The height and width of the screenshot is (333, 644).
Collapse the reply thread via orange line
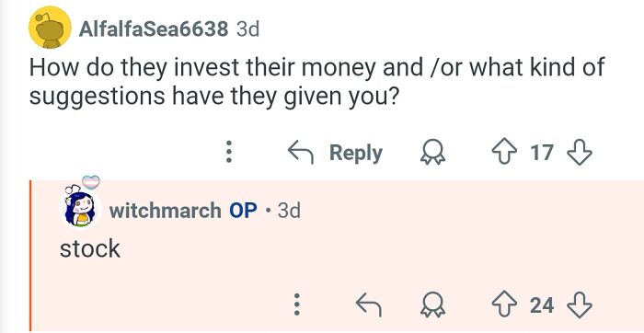30,257
